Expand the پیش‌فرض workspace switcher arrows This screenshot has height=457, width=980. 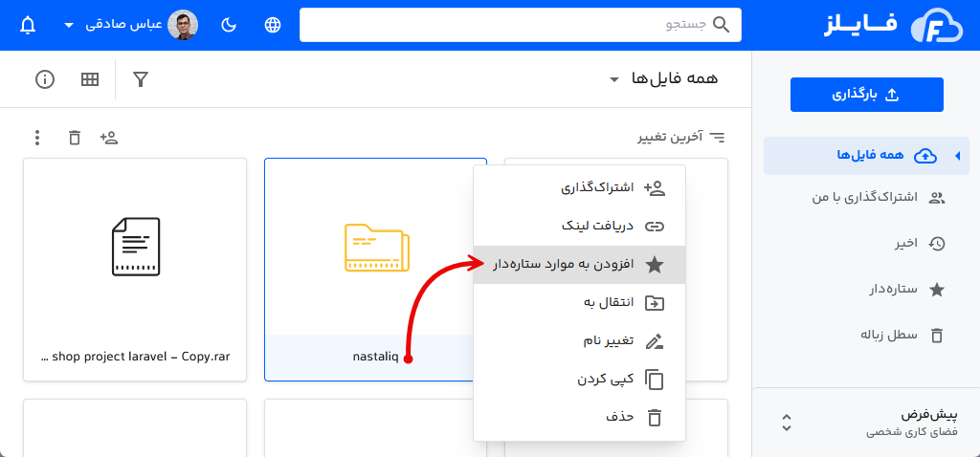[787, 423]
